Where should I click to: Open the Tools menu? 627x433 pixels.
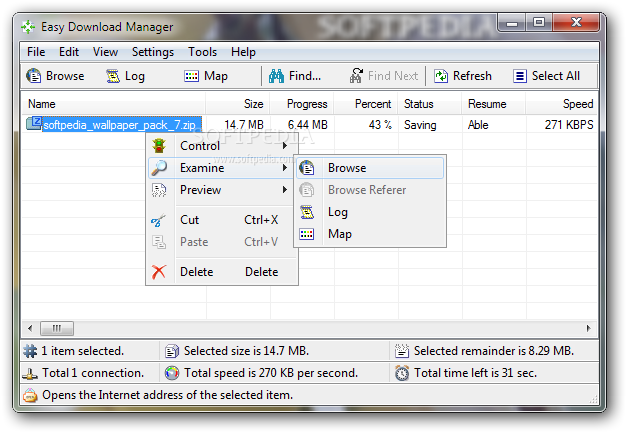[202, 52]
